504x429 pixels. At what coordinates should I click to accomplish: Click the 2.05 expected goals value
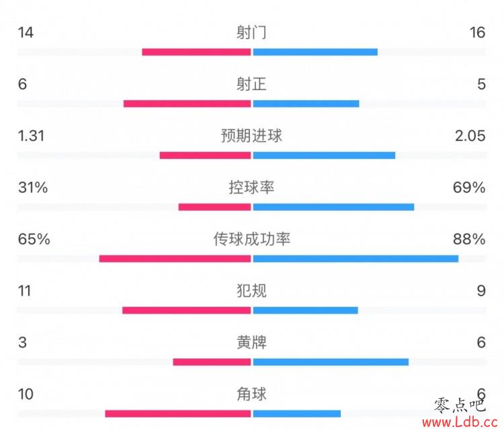pos(470,136)
